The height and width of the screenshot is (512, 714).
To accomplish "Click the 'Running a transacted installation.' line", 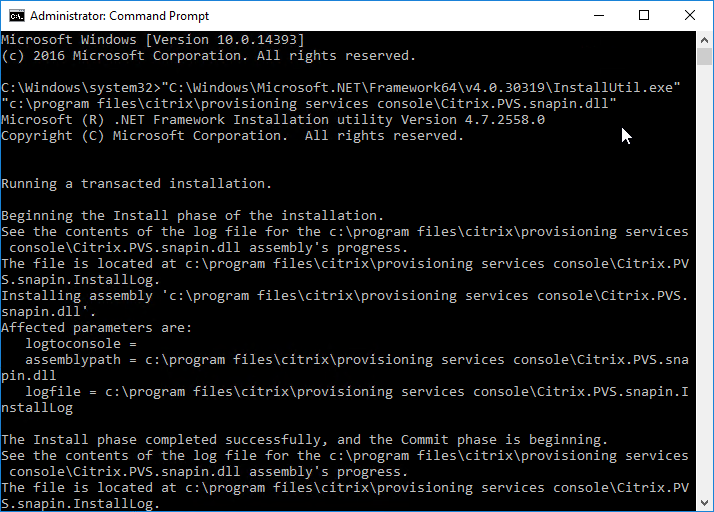I will coord(136,184).
